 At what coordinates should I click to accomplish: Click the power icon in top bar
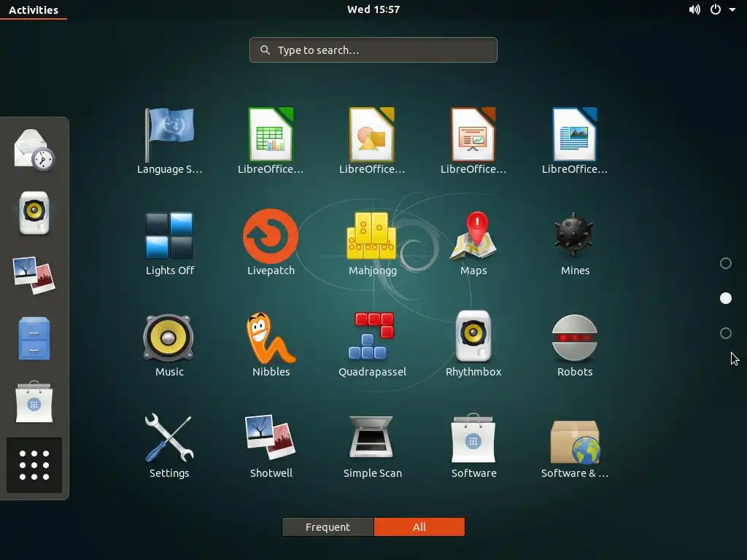coord(716,9)
